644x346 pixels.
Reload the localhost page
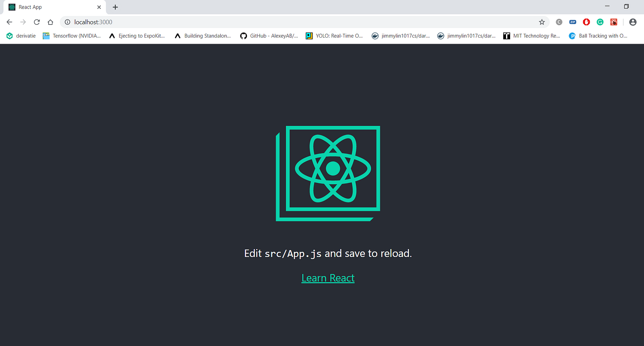coord(37,22)
